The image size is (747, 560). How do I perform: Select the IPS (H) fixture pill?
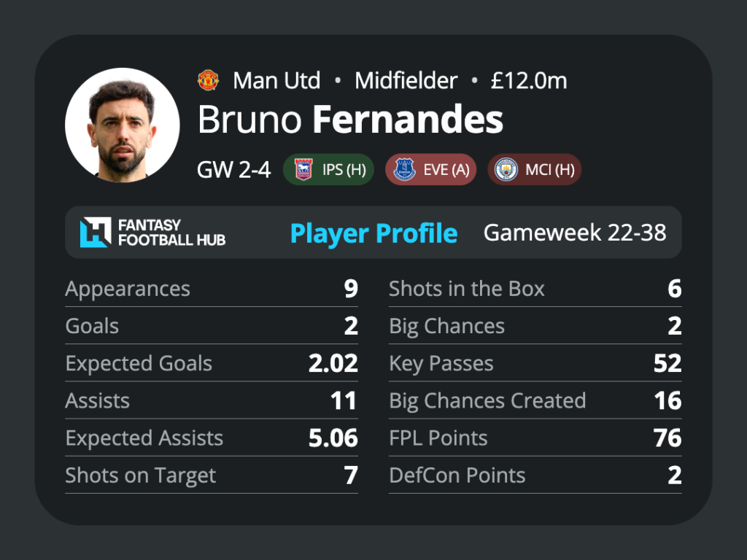click(328, 169)
